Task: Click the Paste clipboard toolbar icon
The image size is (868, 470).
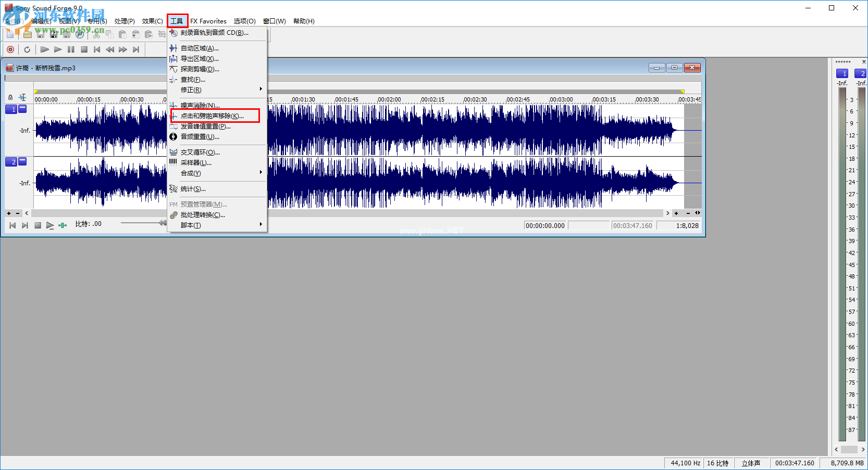Action: pos(122,34)
